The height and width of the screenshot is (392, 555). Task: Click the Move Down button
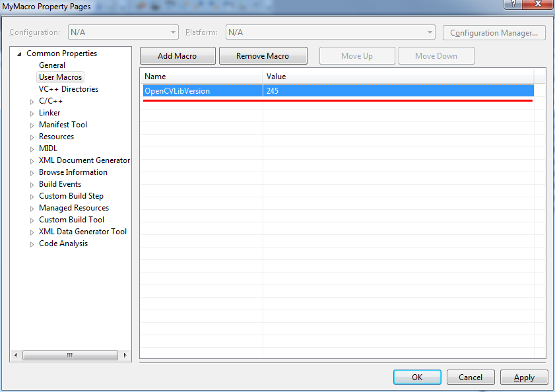click(x=436, y=56)
